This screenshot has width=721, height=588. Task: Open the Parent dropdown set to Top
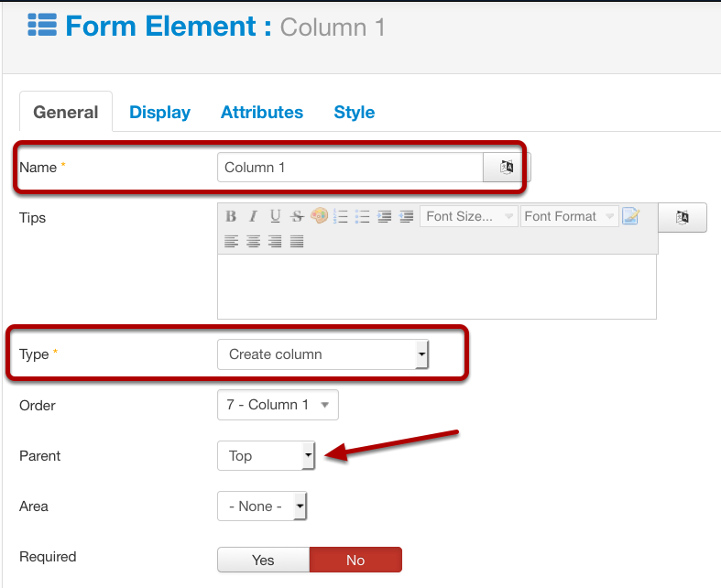coord(266,455)
